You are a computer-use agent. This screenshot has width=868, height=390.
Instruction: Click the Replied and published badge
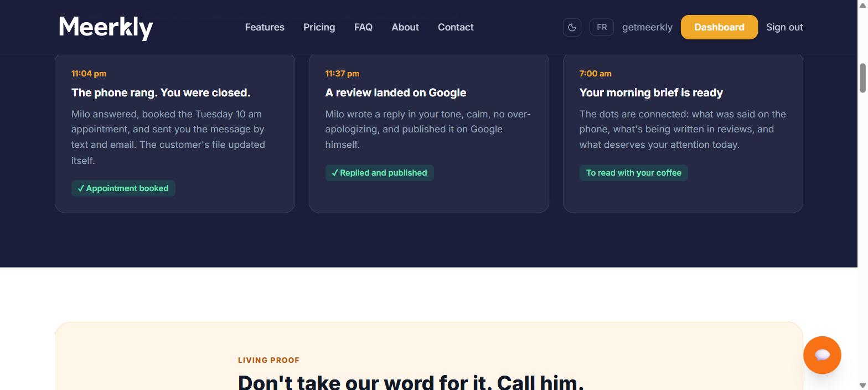click(x=379, y=173)
